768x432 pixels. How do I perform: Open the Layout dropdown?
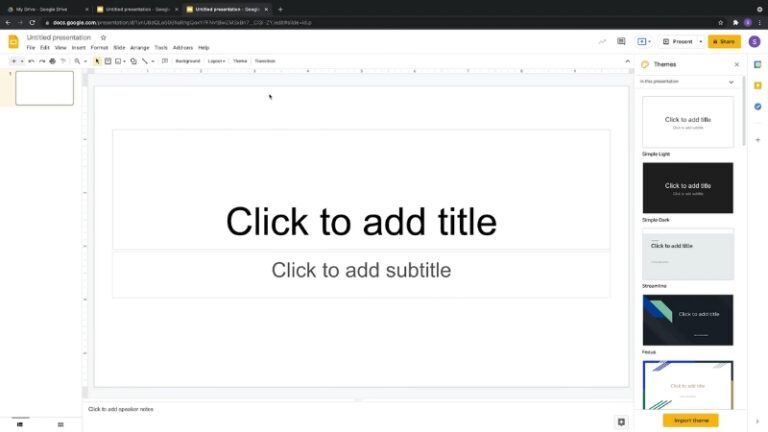pyautogui.click(x=216, y=61)
